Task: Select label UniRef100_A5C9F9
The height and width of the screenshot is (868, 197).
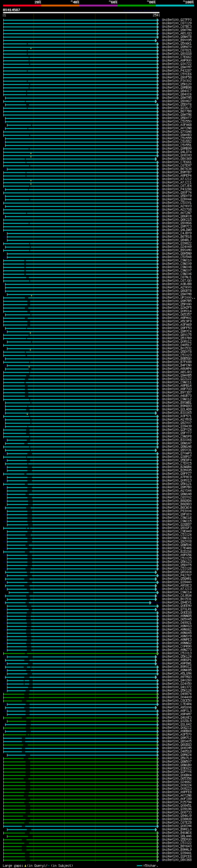Action: pyautogui.click(x=176, y=321)
